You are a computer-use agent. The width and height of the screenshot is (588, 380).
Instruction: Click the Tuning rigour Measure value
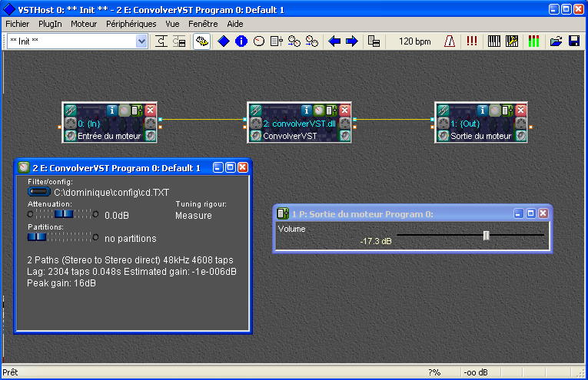(x=194, y=216)
